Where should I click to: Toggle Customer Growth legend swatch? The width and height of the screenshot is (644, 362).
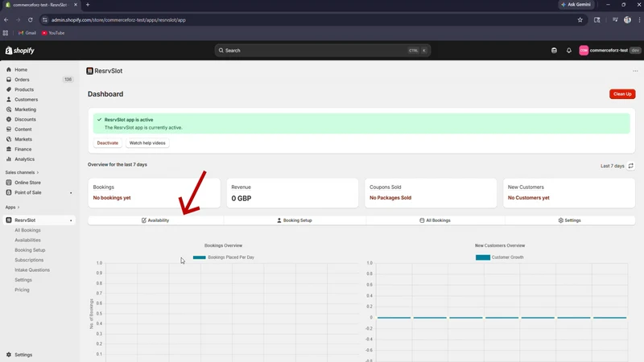pos(482,257)
